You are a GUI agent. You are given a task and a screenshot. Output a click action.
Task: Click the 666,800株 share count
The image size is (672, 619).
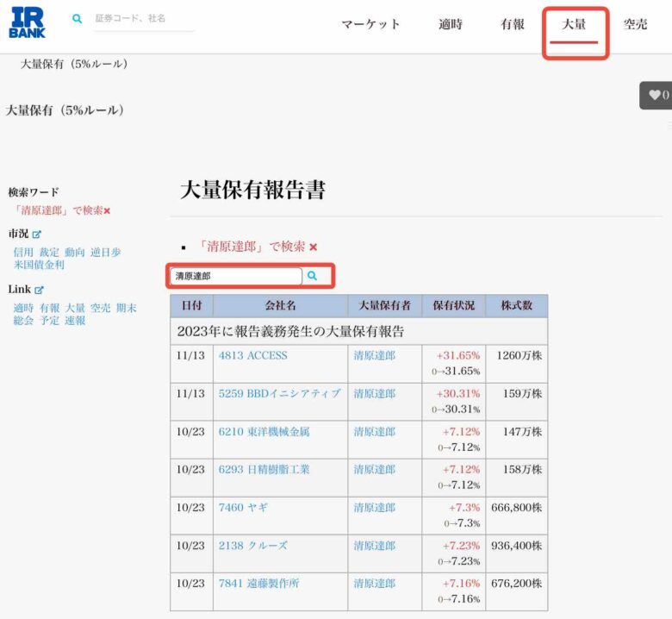516,508
